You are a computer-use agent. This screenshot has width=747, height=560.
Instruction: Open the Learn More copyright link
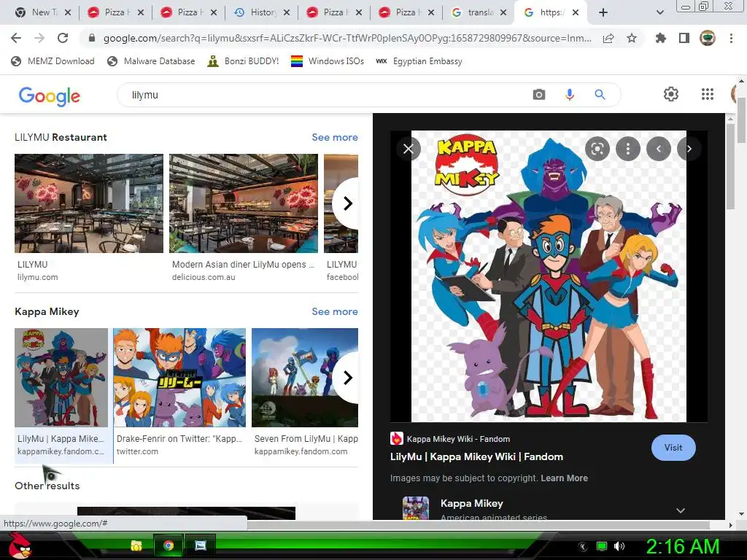coord(564,478)
